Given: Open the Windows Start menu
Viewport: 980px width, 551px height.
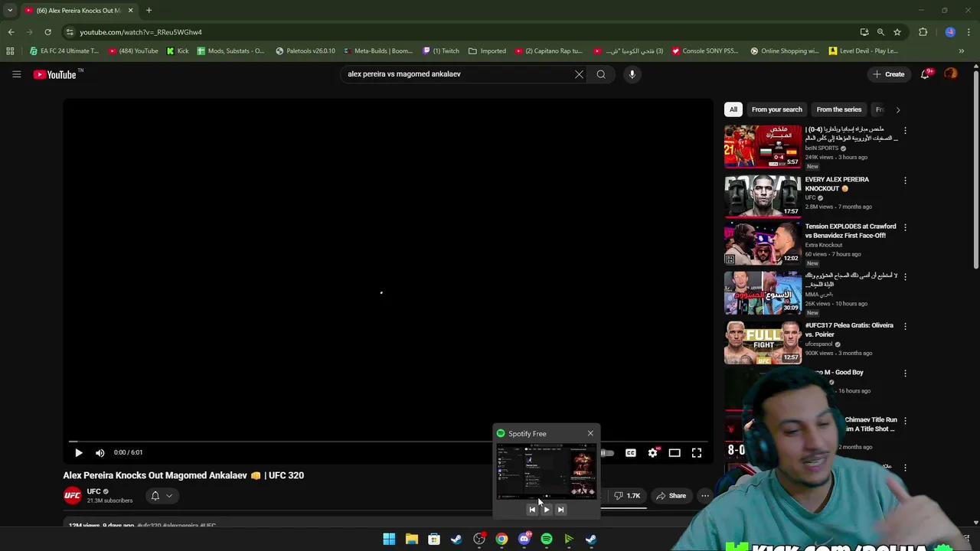Looking at the screenshot, I should point(389,539).
